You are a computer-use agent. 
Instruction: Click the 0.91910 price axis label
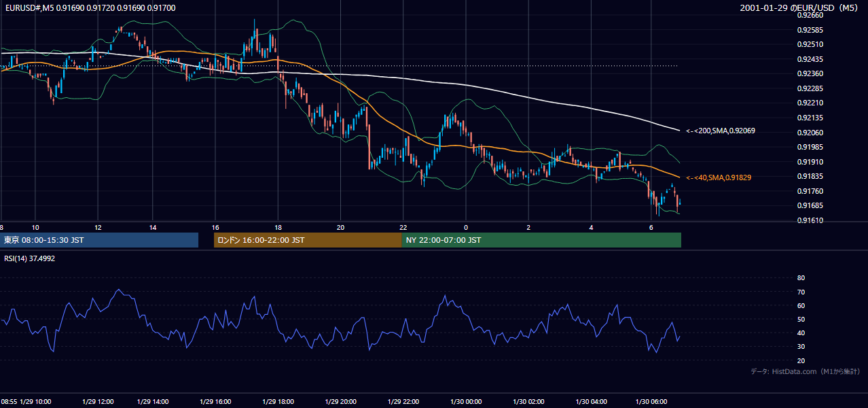point(810,162)
